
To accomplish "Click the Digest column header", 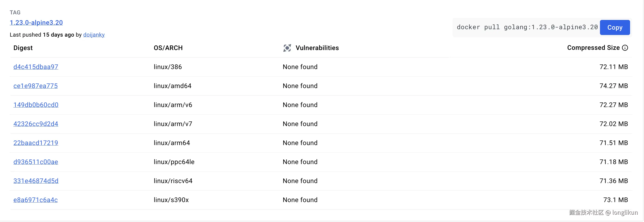I will [23, 48].
